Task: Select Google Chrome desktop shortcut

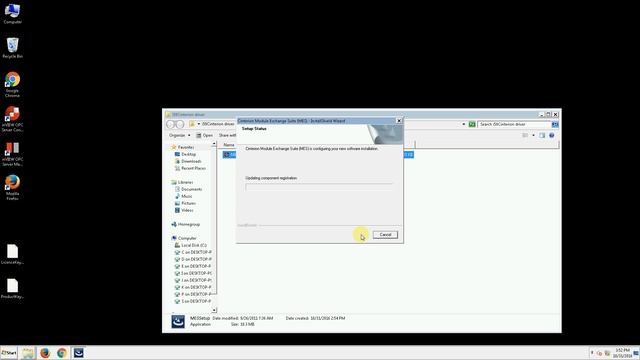Action: point(12,84)
